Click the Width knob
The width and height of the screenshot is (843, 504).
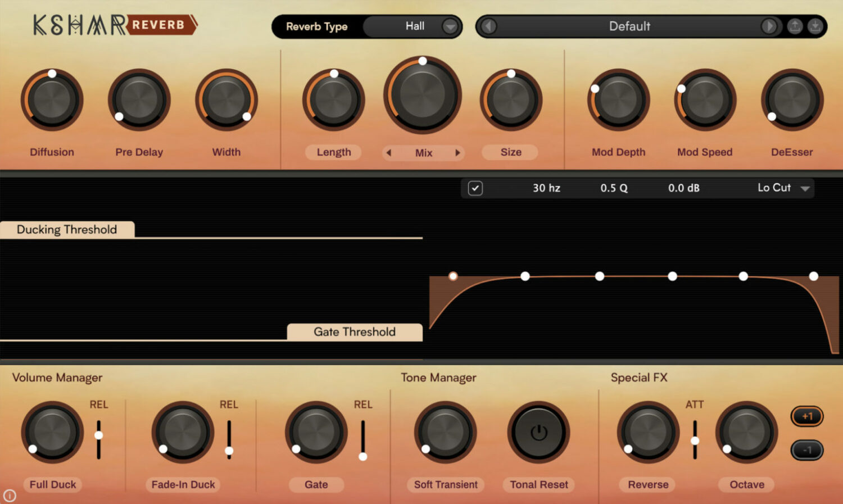point(226,100)
